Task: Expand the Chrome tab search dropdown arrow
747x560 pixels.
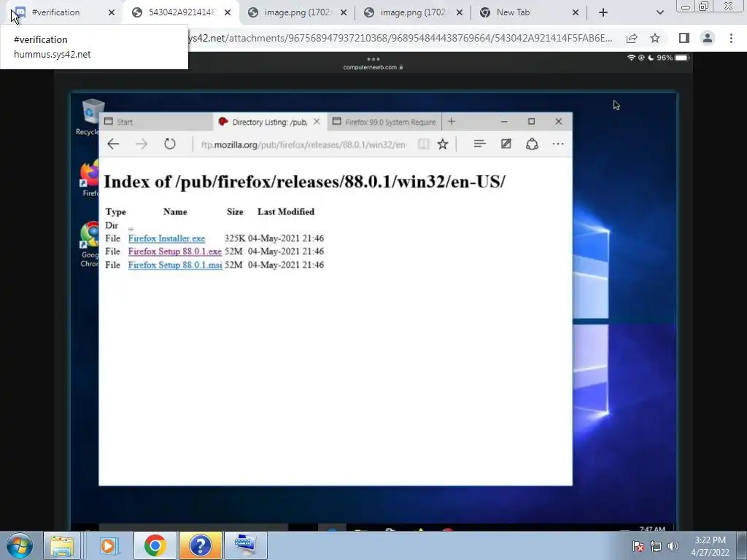Action: point(659,13)
